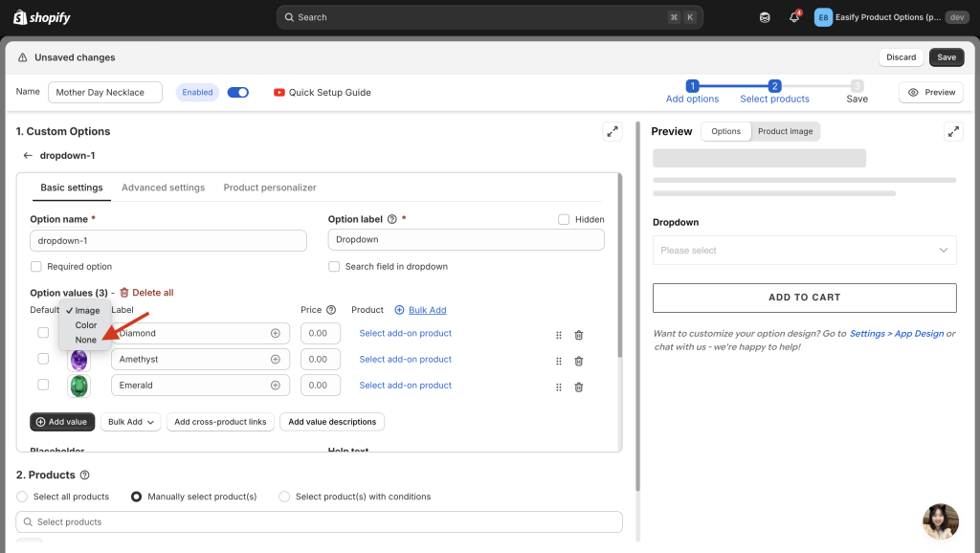Switch to the Advanced settings tab
Image resolution: width=980 pixels, height=553 pixels.
(163, 188)
